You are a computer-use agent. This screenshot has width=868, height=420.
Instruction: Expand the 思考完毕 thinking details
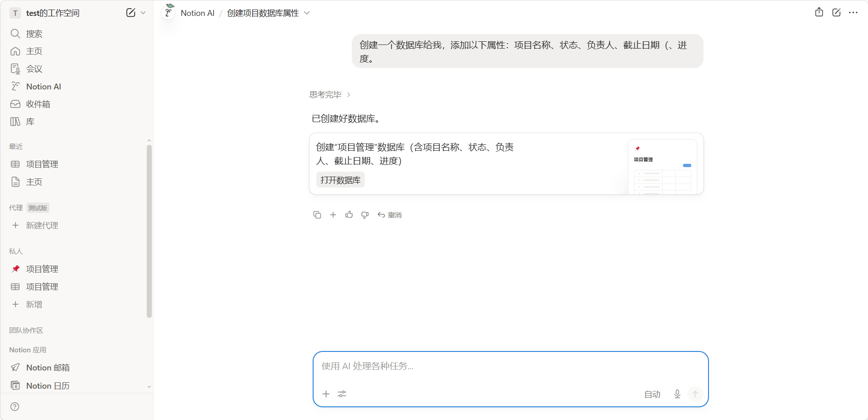click(330, 95)
